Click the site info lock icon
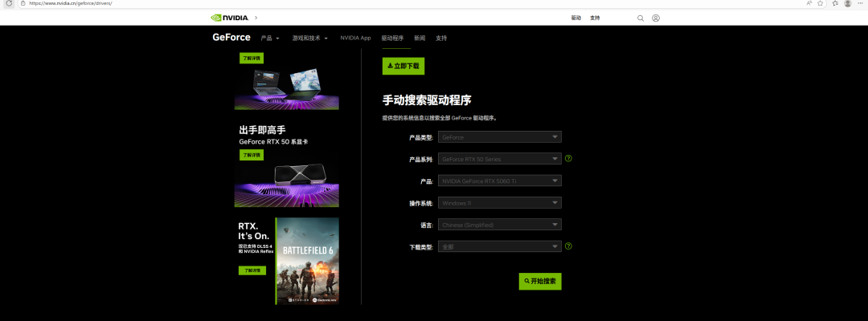Viewport: 868px width, 321px height. point(23,3)
